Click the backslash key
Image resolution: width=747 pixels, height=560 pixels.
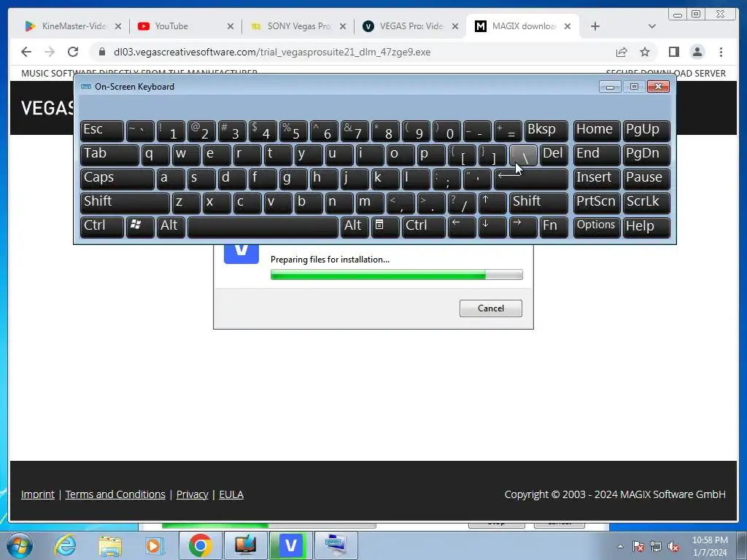click(x=523, y=155)
